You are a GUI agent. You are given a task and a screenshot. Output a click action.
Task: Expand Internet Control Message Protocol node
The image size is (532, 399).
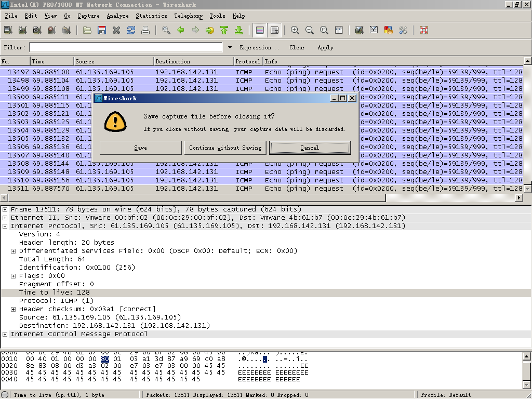(5, 334)
